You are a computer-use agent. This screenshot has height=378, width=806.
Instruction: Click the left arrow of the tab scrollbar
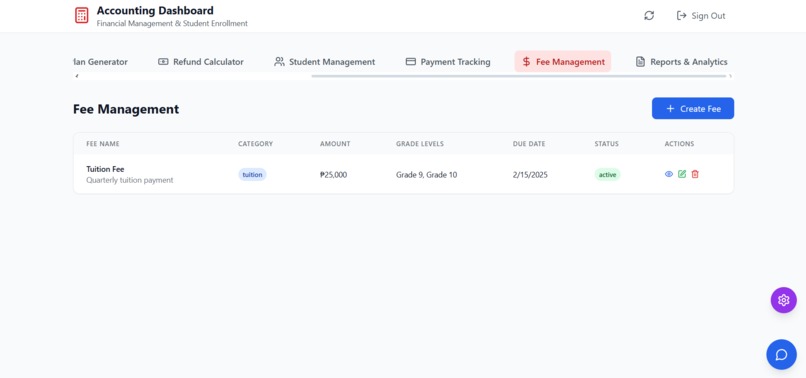[77, 76]
